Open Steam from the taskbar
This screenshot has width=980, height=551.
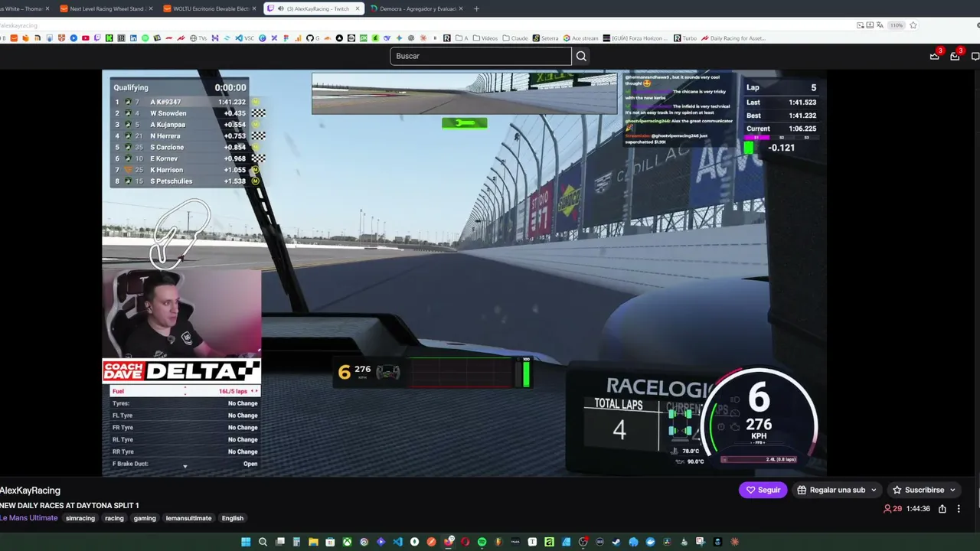(x=616, y=542)
